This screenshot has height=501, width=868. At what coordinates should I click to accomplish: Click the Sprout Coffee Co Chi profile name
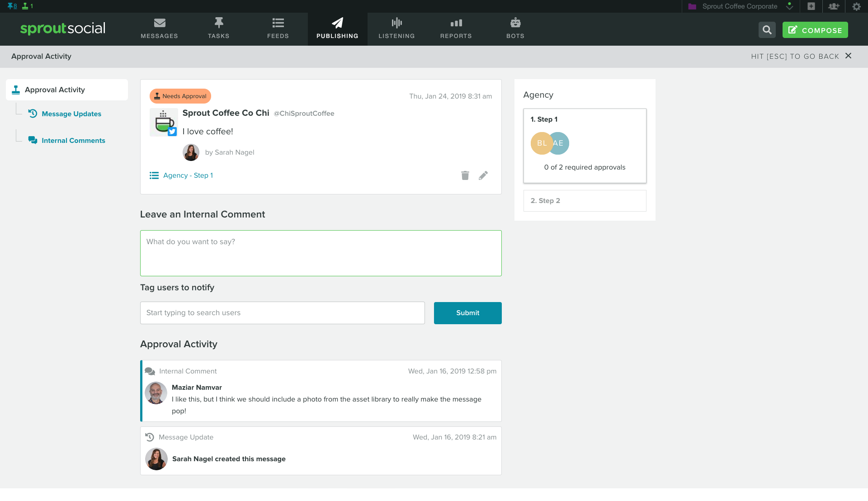click(x=226, y=113)
